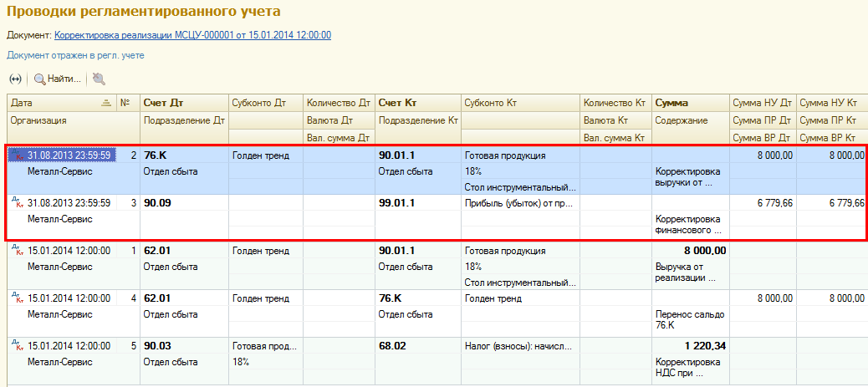This screenshot has height=387, width=868.
Task: Click the Дт/Кт icon for entry number 5
Action: coord(18,346)
